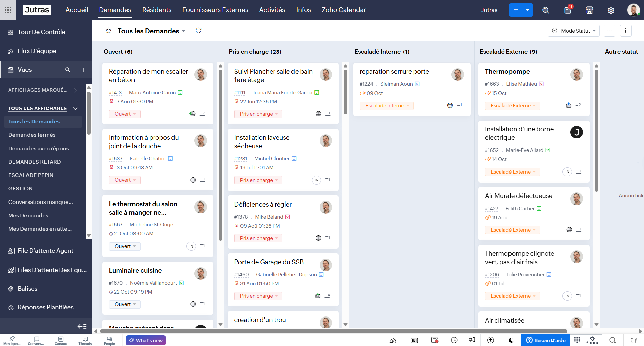
Task: Refresh the Tous les Demandes view
Action: pyautogui.click(x=198, y=31)
